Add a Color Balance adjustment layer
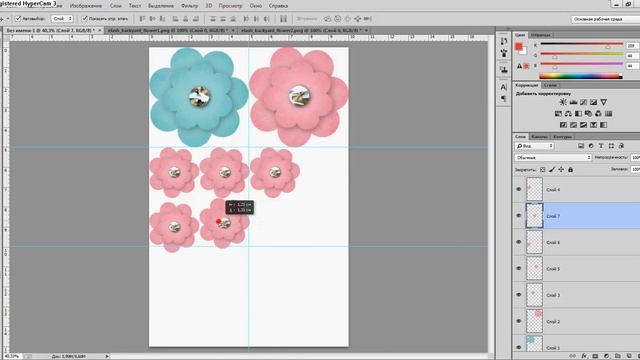This screenshot has width=640, height=360. (568, 113)
